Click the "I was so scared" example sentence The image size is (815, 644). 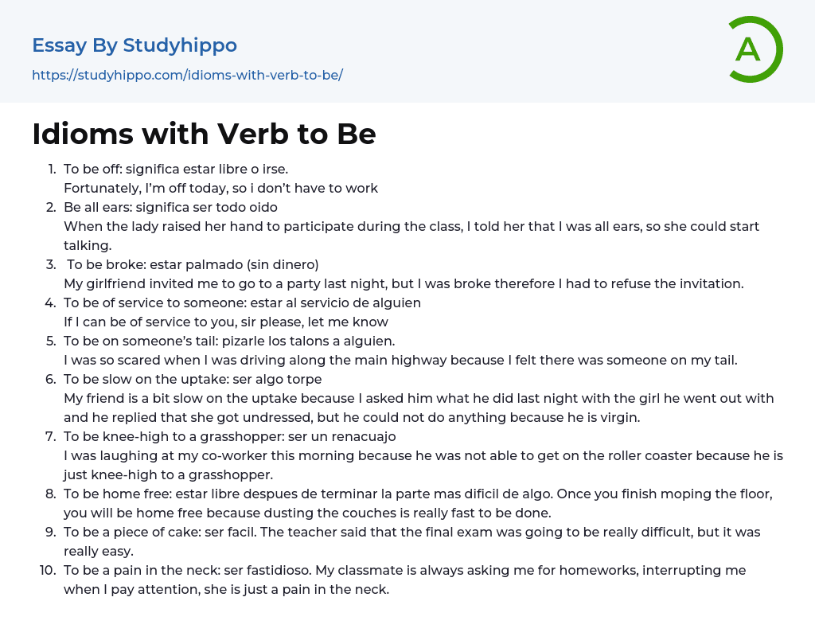coord(400,360)
